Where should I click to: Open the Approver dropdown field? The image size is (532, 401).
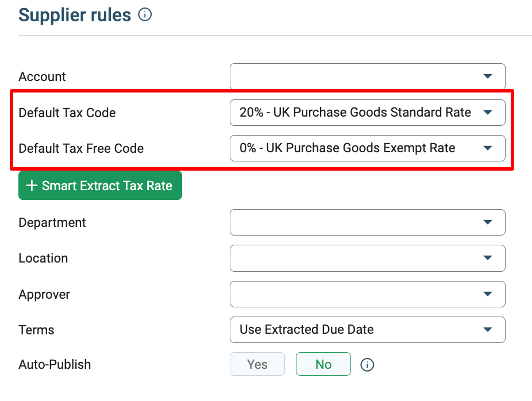[x=368, y=294]
